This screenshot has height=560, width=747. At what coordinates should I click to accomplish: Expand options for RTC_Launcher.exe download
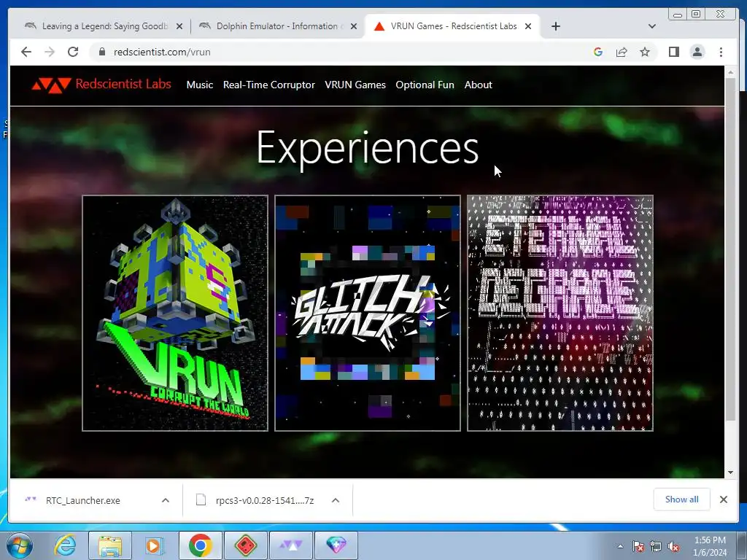pos(166,500)
